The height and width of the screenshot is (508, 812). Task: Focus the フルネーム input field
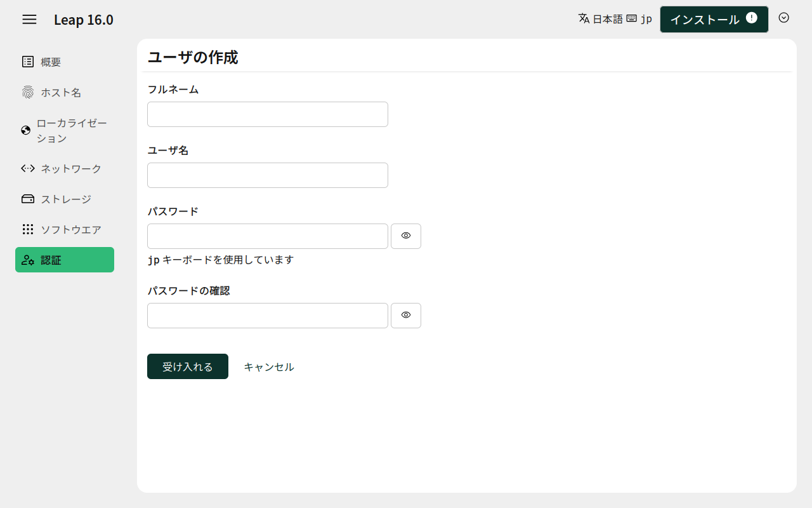(x=267, y=114)
